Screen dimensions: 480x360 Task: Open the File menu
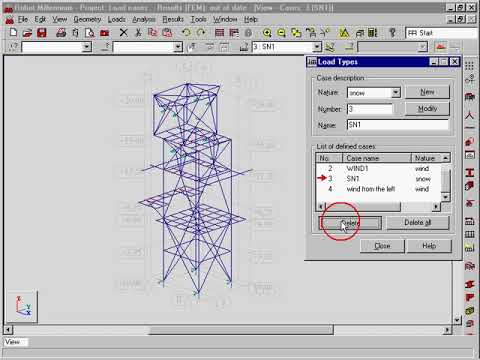click(x=23, y=19)
